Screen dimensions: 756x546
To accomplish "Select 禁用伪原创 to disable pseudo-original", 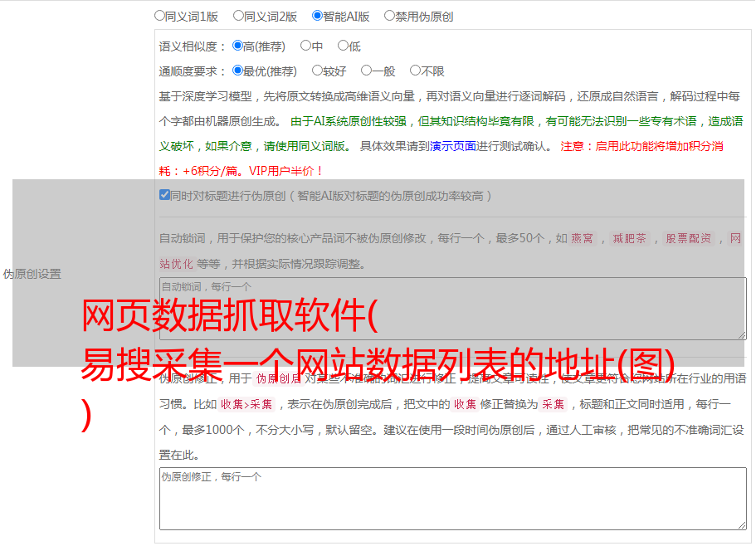I will click(389, 15).
